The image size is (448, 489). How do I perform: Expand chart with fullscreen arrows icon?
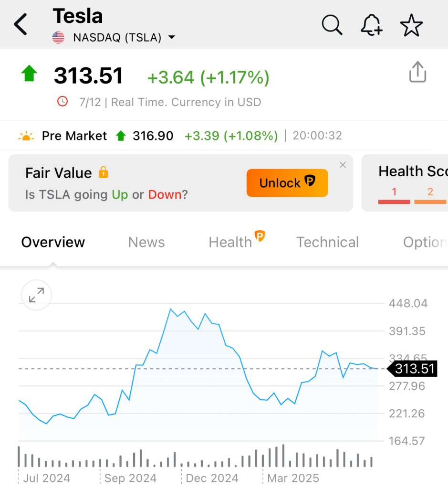pyautogui.click(x=36, y=295)
